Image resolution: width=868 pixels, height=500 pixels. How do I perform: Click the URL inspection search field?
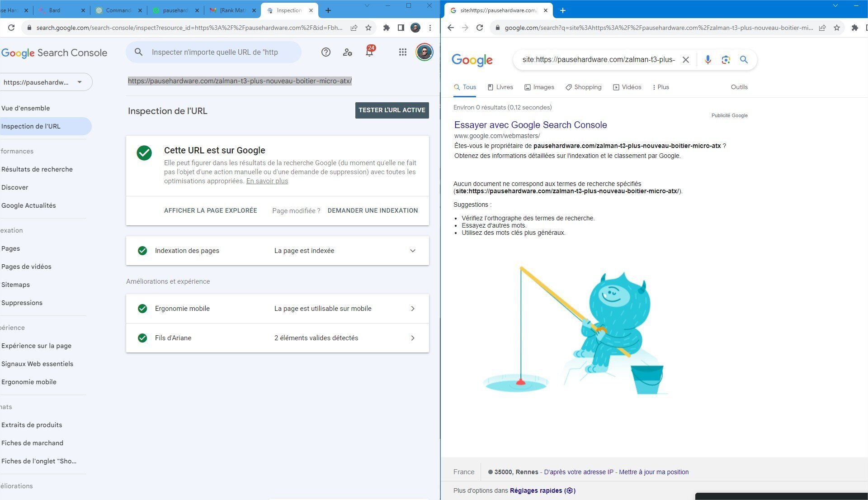215,52
